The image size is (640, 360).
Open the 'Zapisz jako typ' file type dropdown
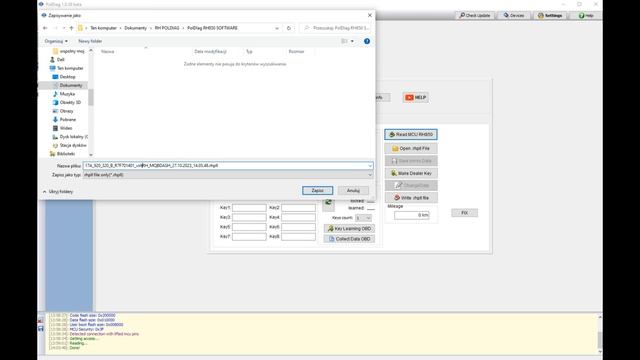click(x=228, y=175)
